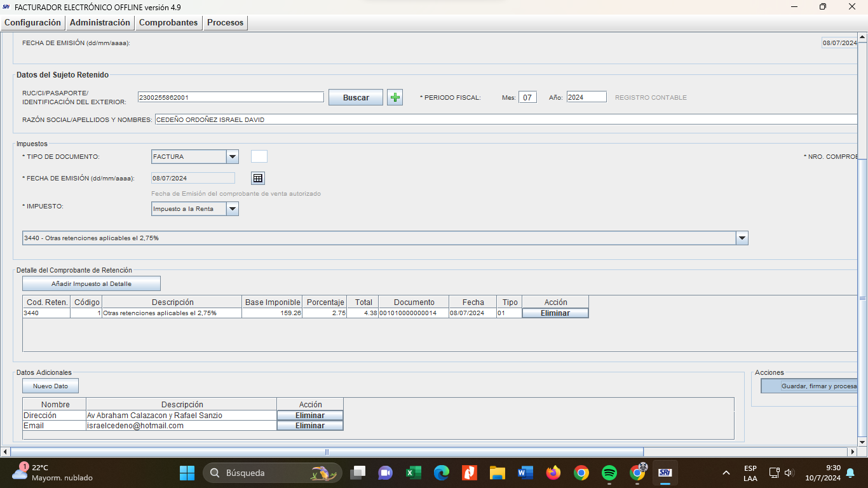Click the green plus add-subject icon
The image size is (868, 488).
395,97
